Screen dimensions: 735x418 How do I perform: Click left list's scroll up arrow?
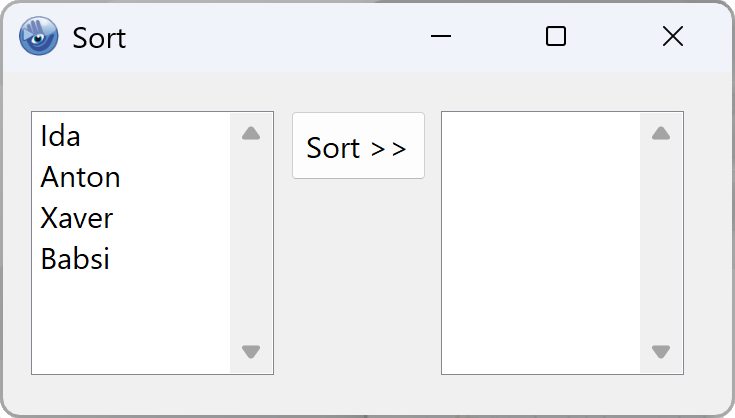coord(251,133)
